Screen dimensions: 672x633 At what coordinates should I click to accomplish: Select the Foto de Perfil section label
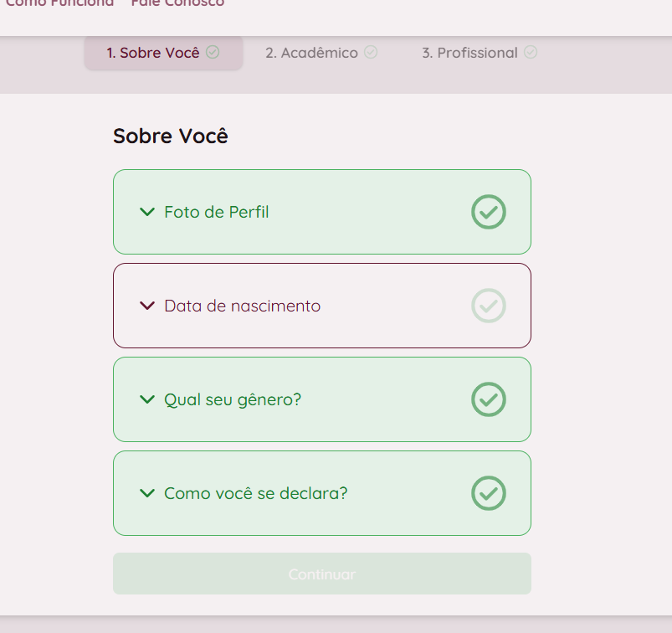point(217,212)
